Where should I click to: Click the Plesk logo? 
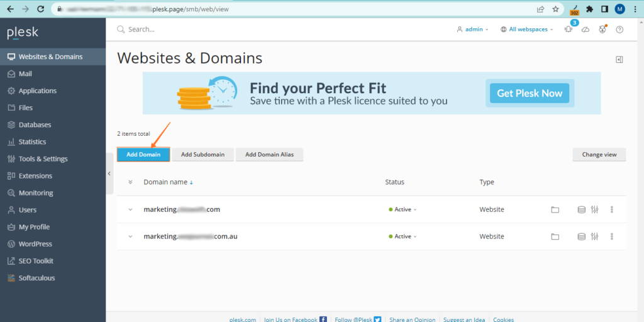pyautogui.click(x=23, y=33)
